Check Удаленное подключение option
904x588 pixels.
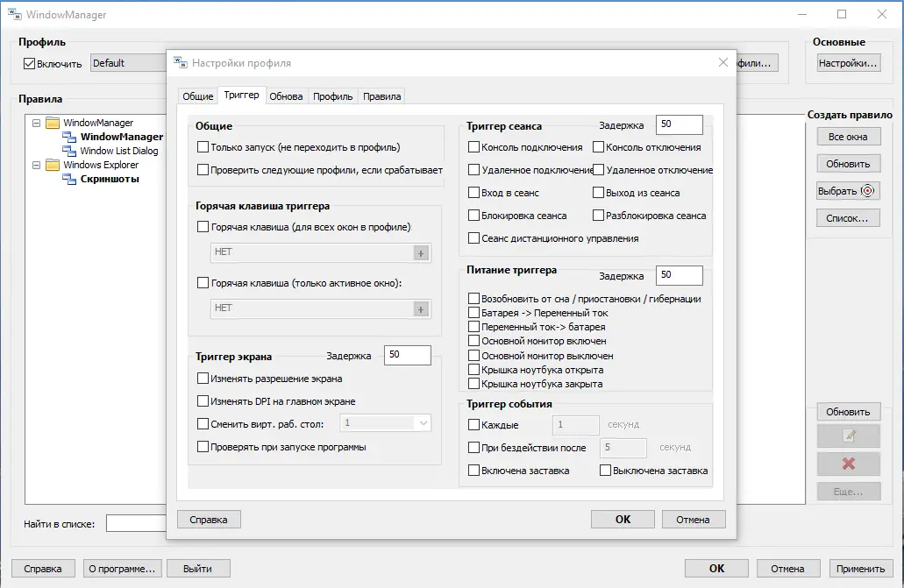(x=473, y=169)
